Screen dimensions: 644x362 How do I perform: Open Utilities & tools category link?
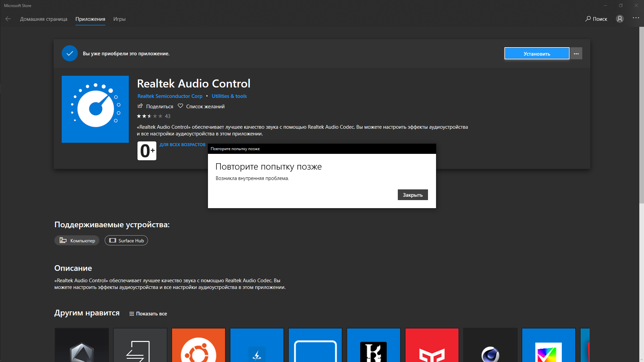coord(229,96)
